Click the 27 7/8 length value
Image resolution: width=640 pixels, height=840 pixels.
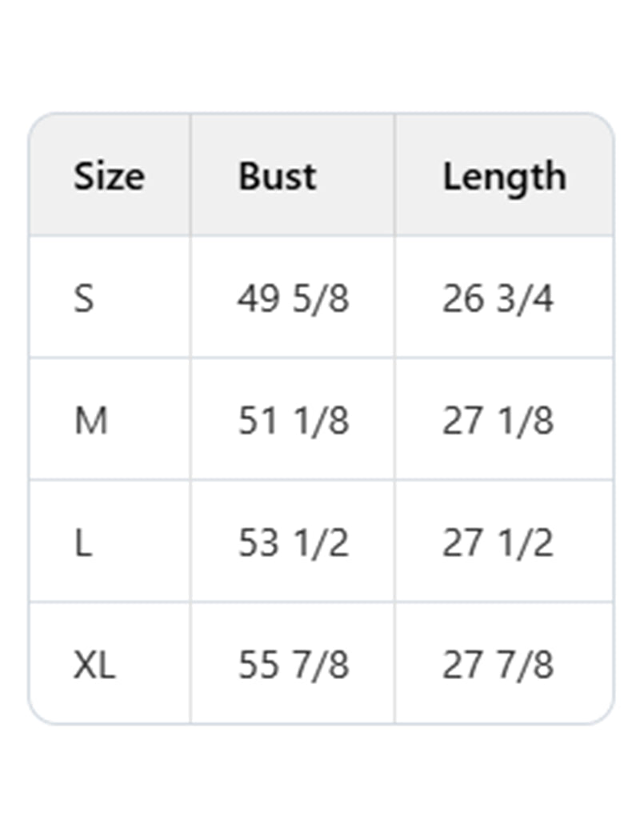[x=498, y=665]
